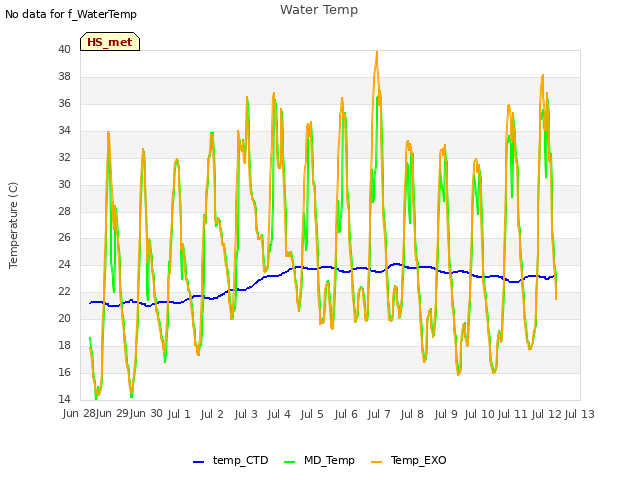The height and width of the screenshot is (480, 640).
Task: Click the Jul 6 x-axis tick label
Action: [346, 414]
